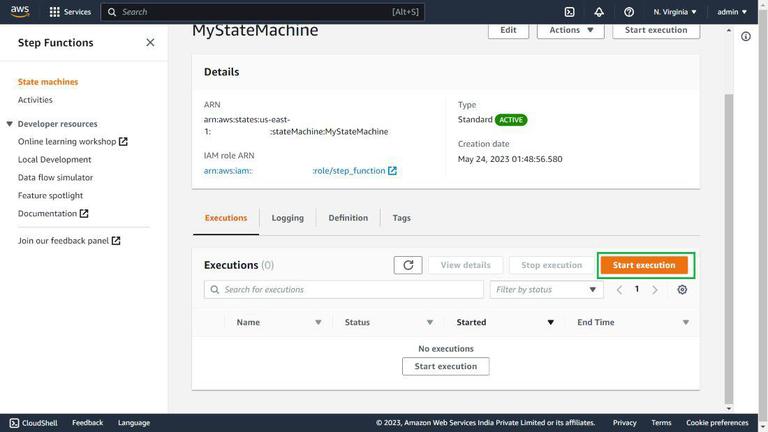Open the admin account dropdown

point(732,12)
